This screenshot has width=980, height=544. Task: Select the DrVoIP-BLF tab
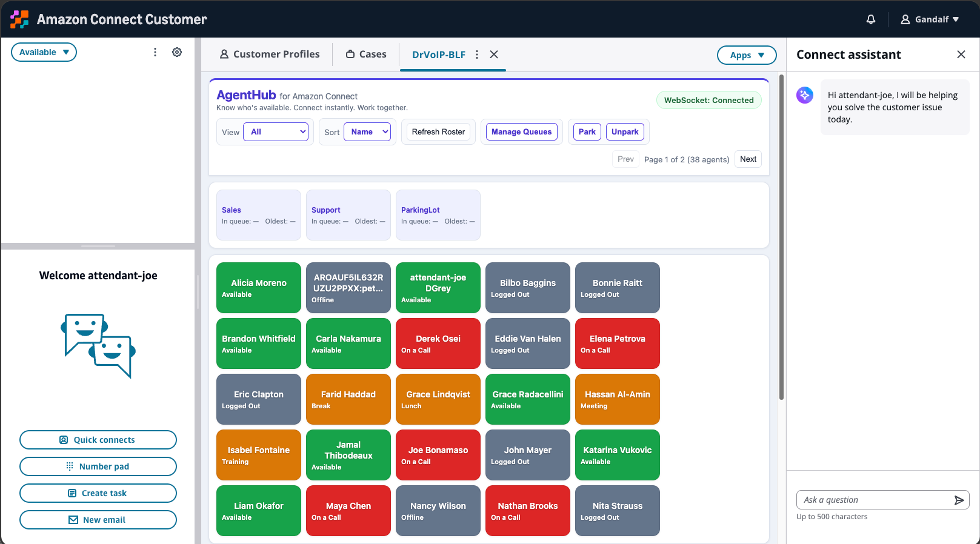click(x=439, y=55)
